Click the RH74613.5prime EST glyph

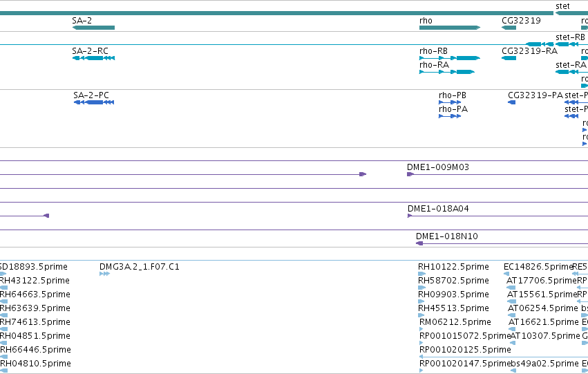pos(3,329)
